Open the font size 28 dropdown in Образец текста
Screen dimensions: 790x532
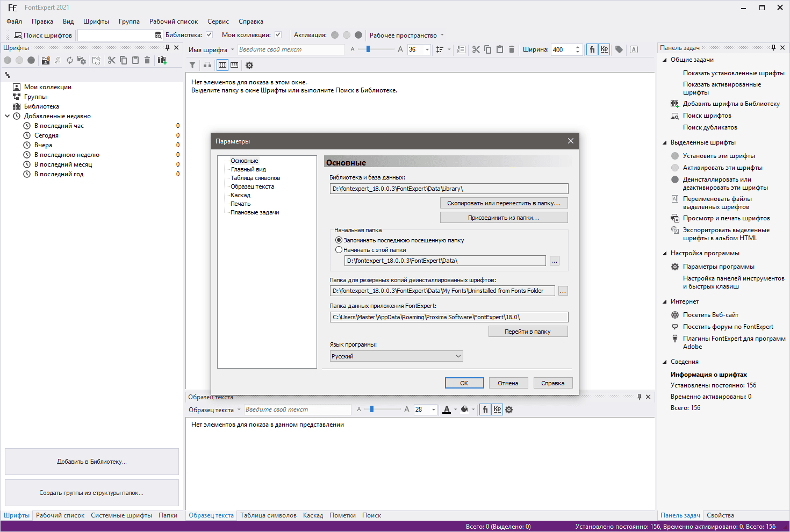pos(434,409)
